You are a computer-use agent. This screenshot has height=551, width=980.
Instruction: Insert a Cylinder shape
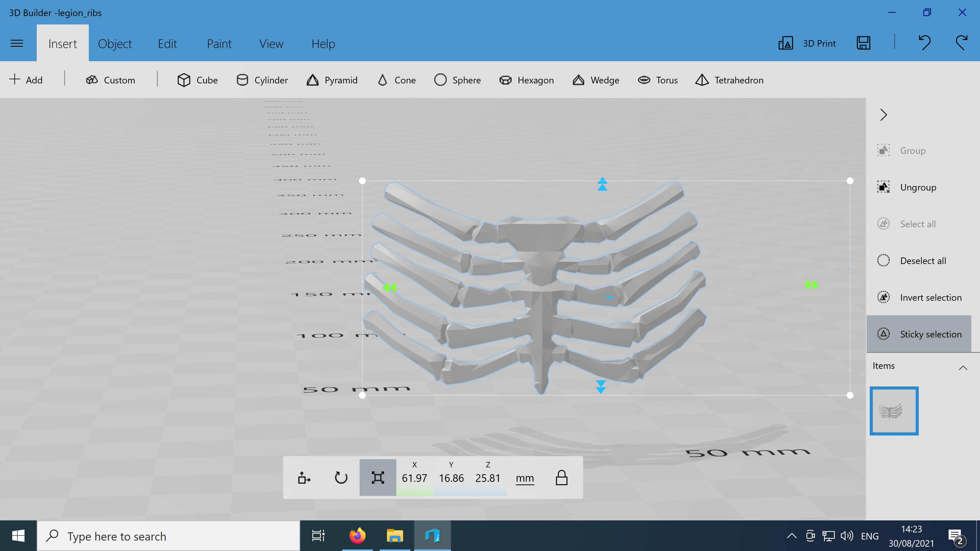pos(262,80)
